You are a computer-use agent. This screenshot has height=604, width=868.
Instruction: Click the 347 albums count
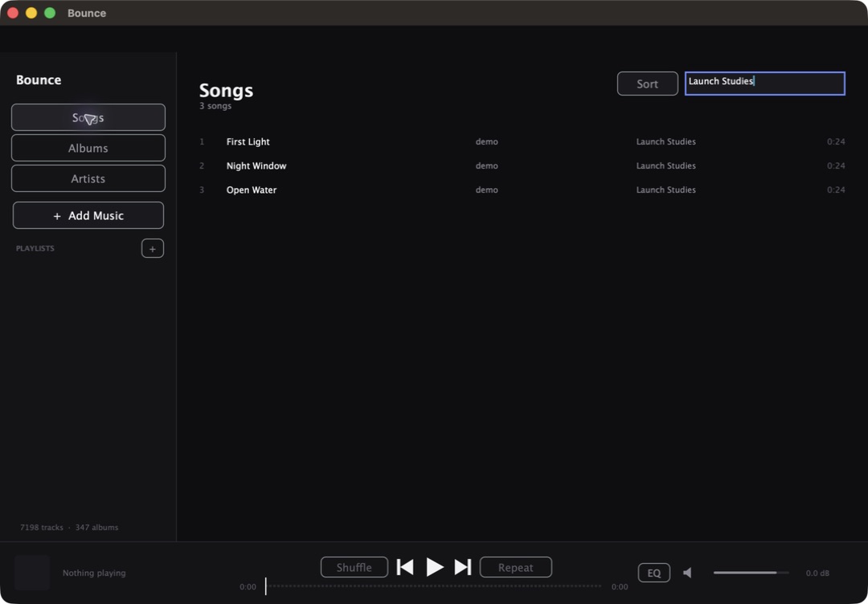click(x=97, y=527)
